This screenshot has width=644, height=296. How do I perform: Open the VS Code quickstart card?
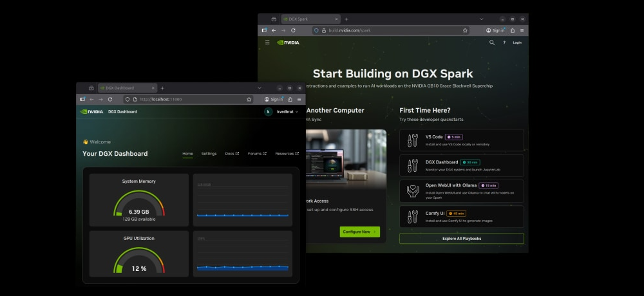point(462,140)
